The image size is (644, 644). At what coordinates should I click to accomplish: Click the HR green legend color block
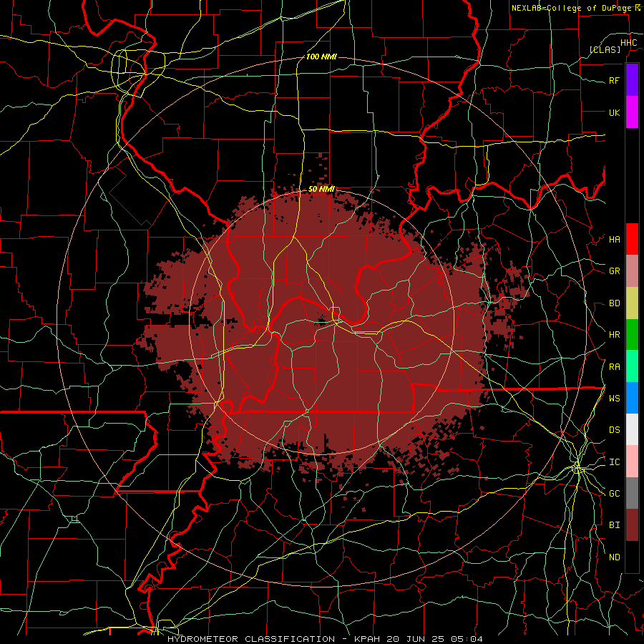tap(632, 335)
